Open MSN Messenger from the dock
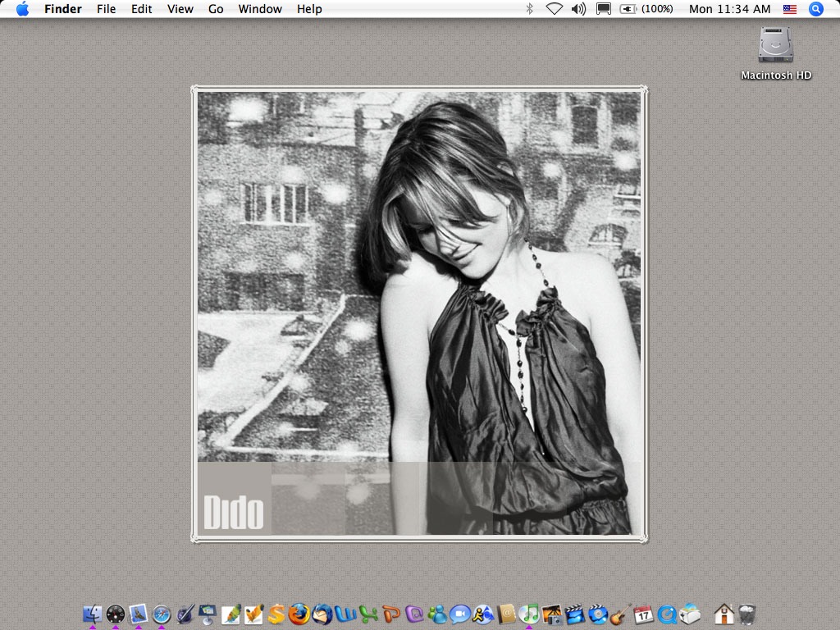Image resolution: width=840 pixels, height=630 pixels. pyautogui.click(x=438, y=614)
